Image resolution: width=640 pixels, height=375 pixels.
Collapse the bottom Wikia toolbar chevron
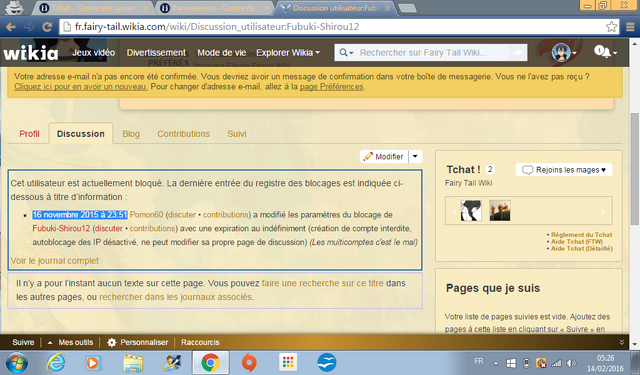pyautogui.click(x=622, y=342)
